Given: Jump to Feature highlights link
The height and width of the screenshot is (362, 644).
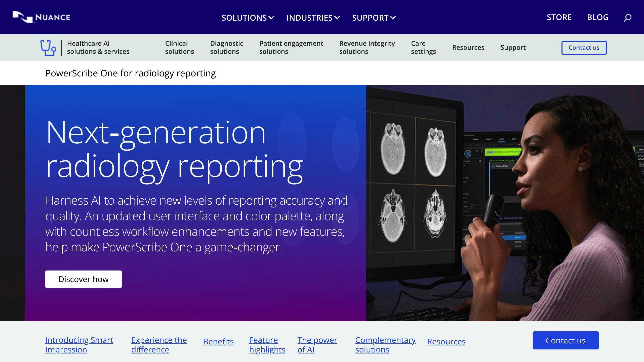Looking at the screenshot, I should [267, 345].
